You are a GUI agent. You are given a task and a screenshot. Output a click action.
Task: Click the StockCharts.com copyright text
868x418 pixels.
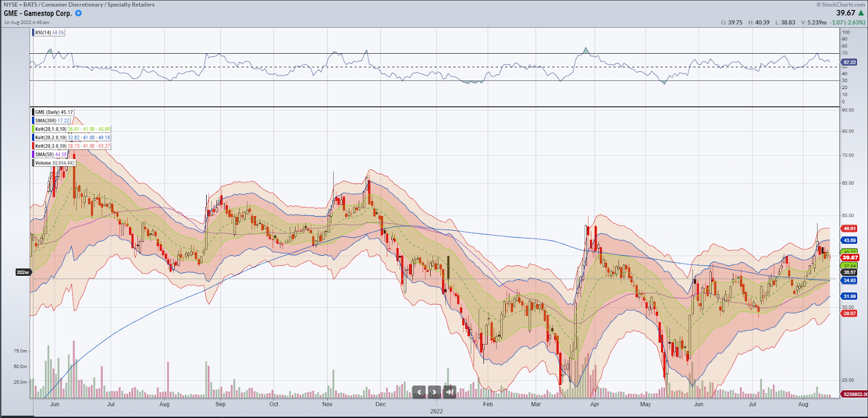[x=841, y=4]
